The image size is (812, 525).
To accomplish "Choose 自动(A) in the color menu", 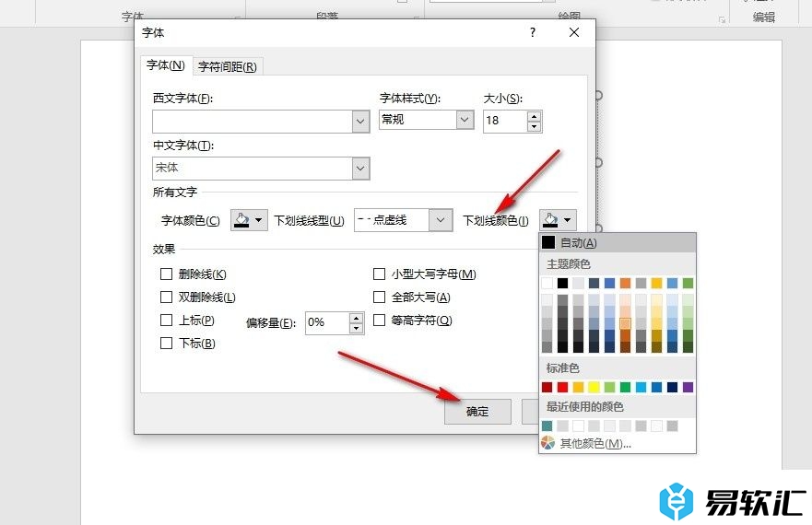I will tap(618, 242).
